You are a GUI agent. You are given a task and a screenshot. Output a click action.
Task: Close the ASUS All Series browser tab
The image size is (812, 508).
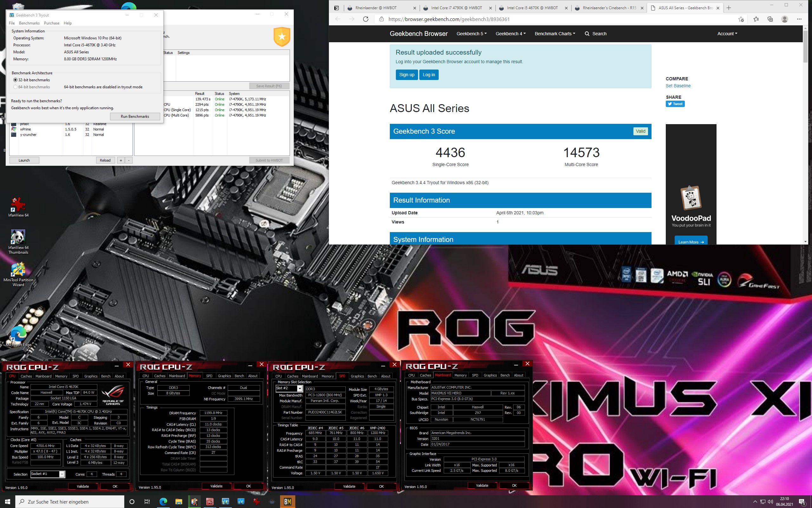click(718, 8)
